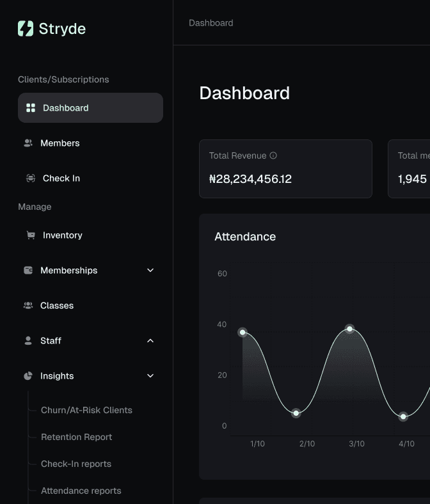Click the 1/10 attendance data point

click(243, 333)
